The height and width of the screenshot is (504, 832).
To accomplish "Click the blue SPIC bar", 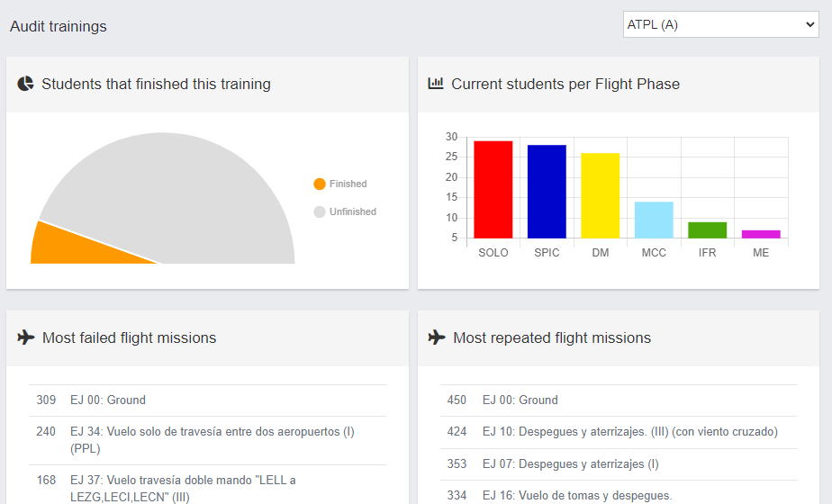I will pyautogui.click(x=547, y=192).
